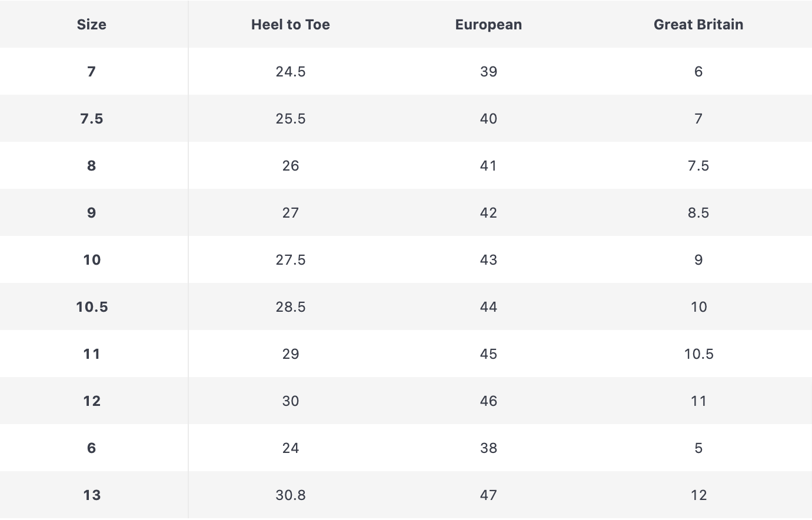The height and width of the screenshot is (520, 812).
Task: Click the European column header
Action: (x=488, y=24)
